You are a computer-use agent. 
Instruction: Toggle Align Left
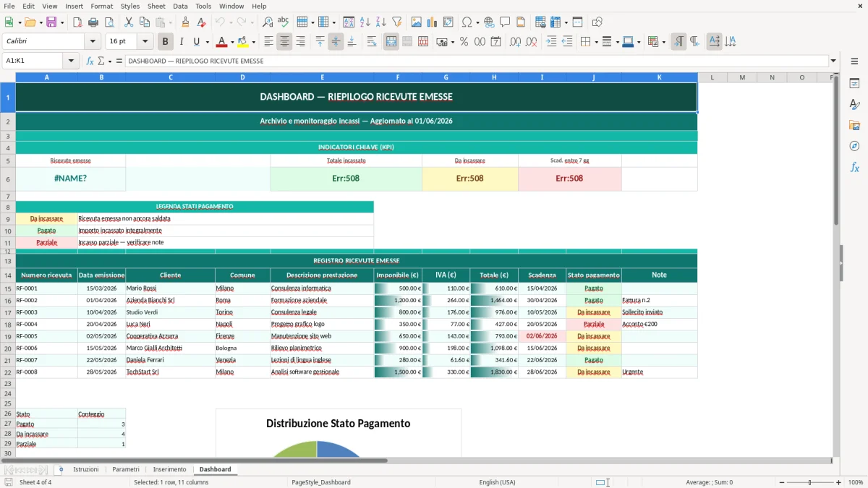coord(269,42)
